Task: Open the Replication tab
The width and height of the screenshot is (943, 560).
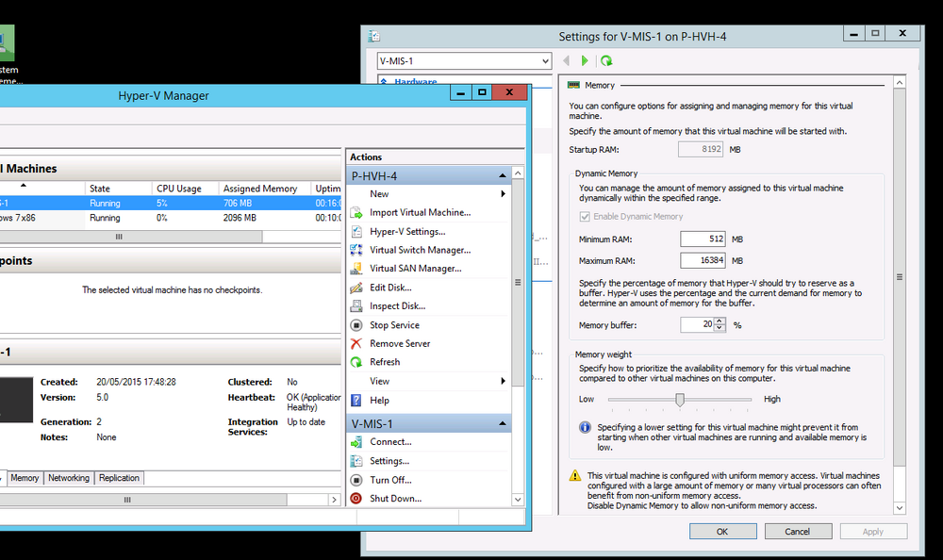Action: [x=119, y=478]
